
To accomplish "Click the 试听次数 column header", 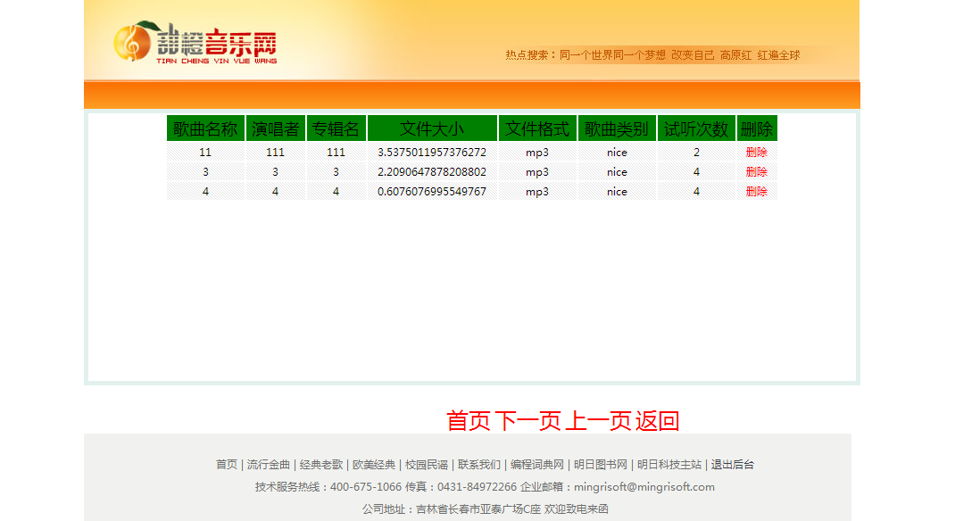I will [696, 128].
